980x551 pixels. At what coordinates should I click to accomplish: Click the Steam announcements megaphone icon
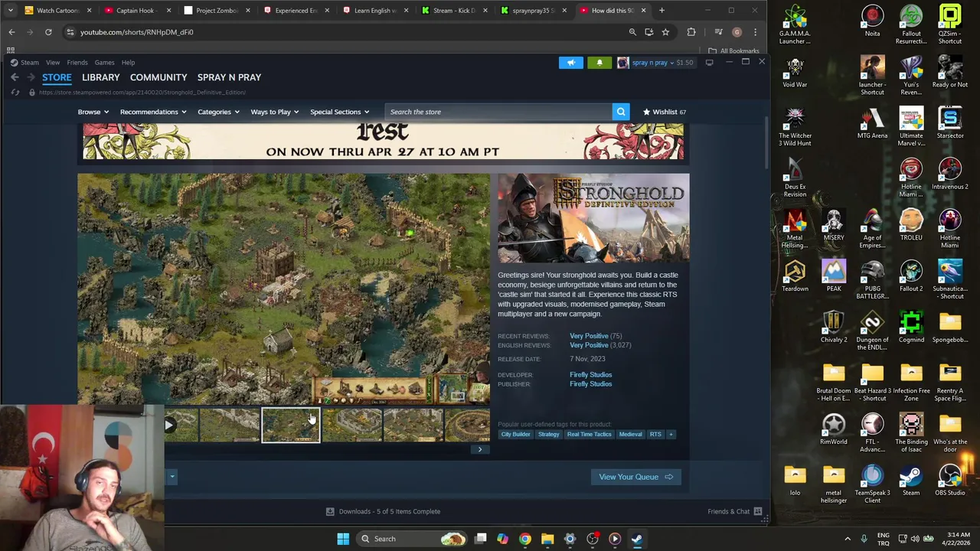click(x=571, y=63)
